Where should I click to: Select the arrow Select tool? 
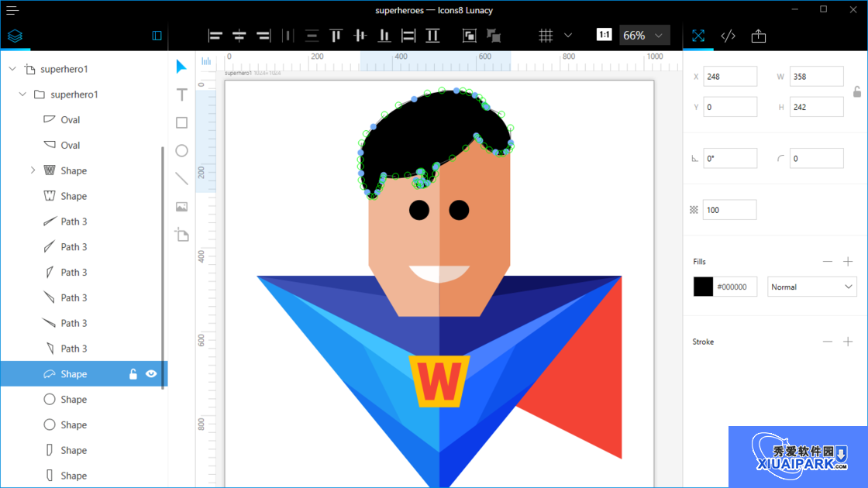point(181,67)
